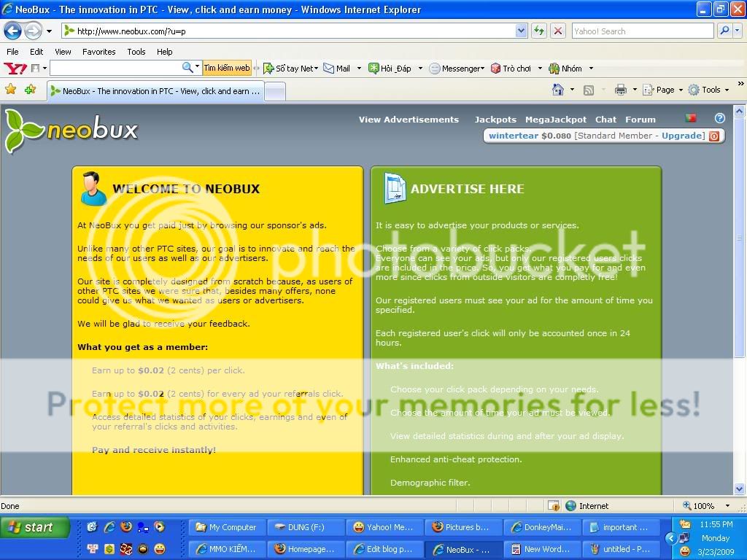
Task: Click the Stop loading red X icon
Action: [558, 31]
